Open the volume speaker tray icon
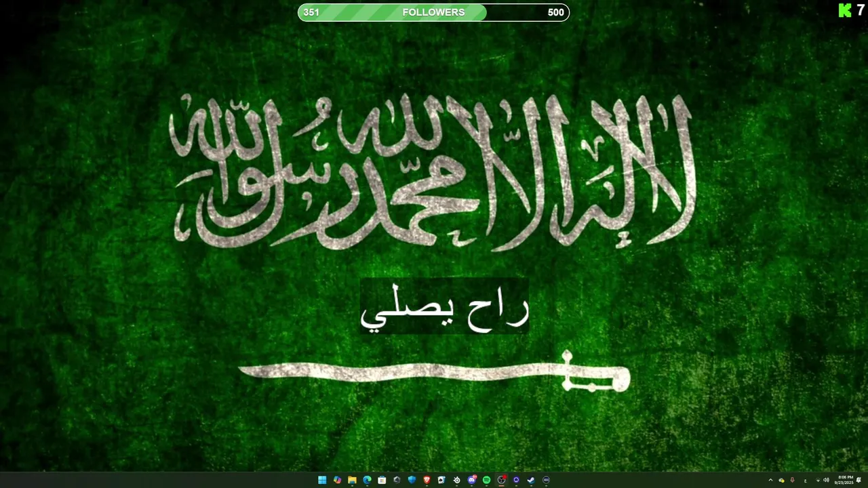This screenshot has height=488, width=868. coord(826,480)
